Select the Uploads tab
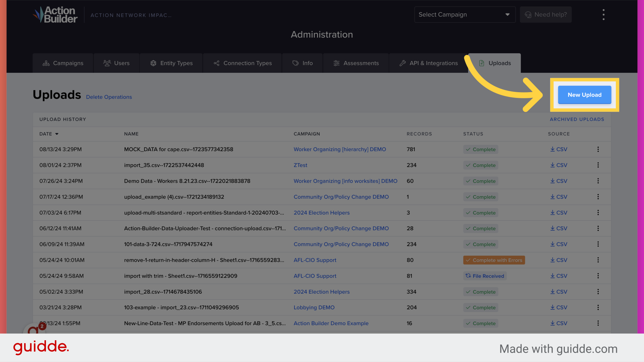This screenshot has width=644, height=362. pyautogui.click(x=495, y=63)
